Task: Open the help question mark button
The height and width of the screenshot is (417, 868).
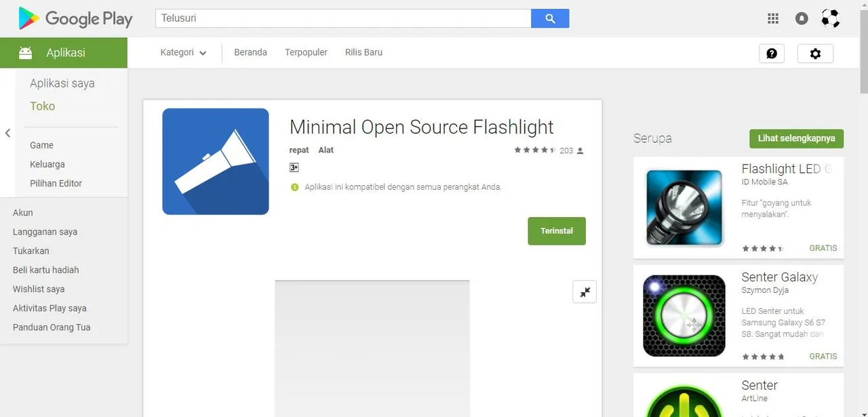Action: 772,54
